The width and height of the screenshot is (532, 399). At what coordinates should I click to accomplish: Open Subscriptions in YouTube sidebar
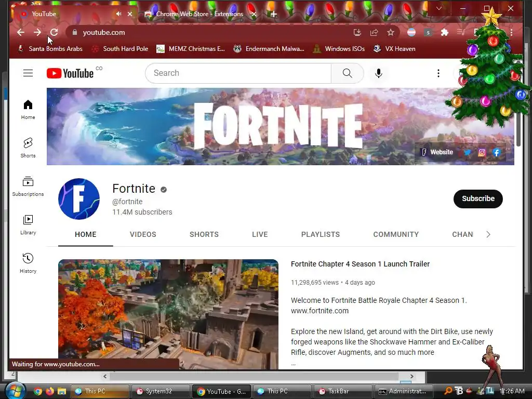(x=28, y=187)
